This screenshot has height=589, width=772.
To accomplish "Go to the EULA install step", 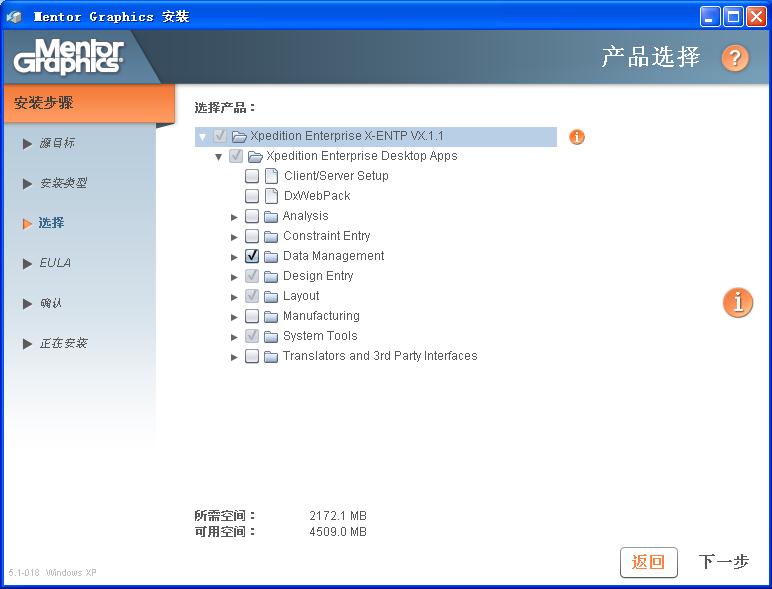I will 55,263.
